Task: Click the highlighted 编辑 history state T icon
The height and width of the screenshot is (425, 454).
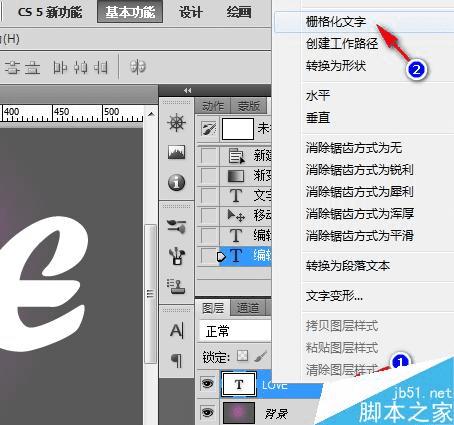Action: click(x=236, y=256)
